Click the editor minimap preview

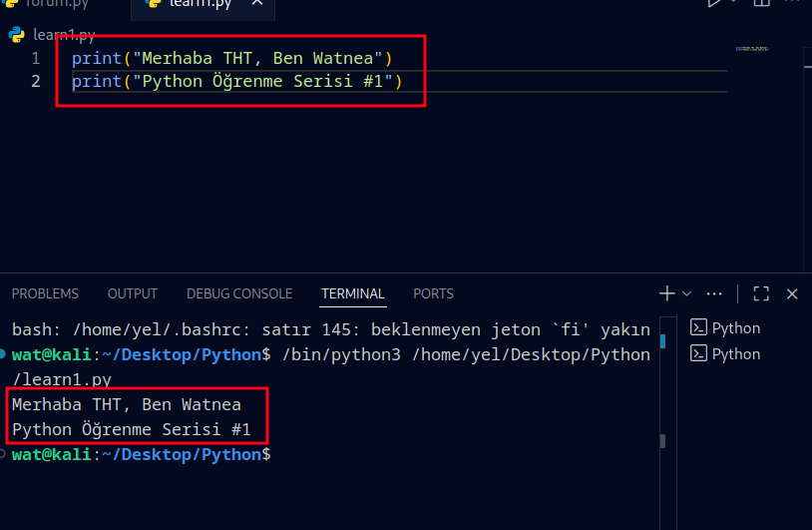(752, 49)
